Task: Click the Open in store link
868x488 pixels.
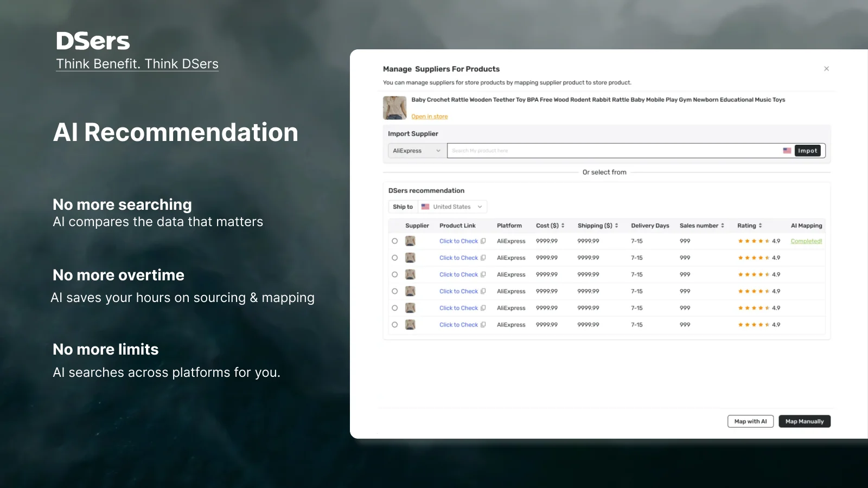Action: (x=429, y=117)
